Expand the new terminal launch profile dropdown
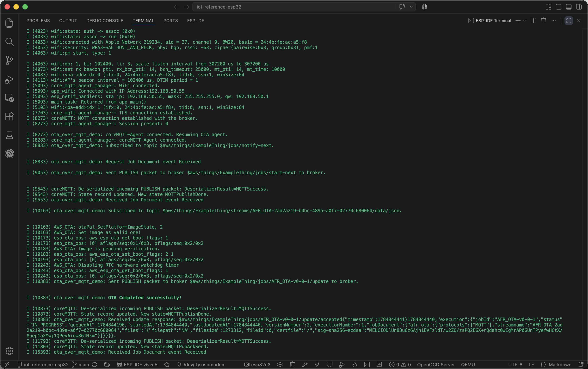588x369 pixels. click(x=524, y=21)
